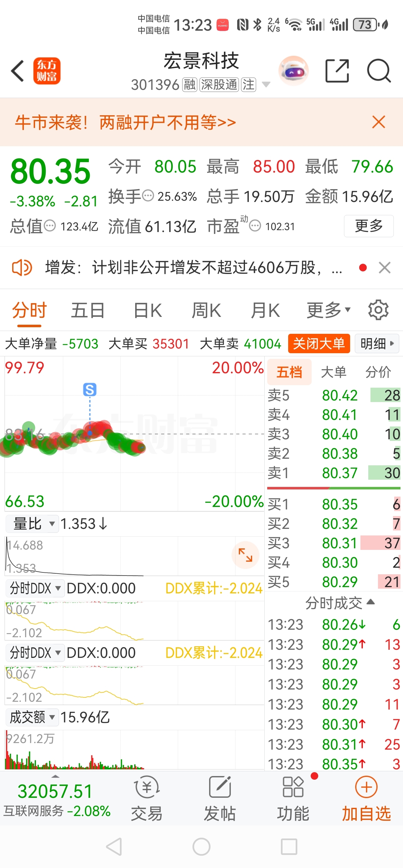The width and height of the screenshot is (403, 868).
Task: Select the 大单 tab in order panel
Action: pos(334,372)
